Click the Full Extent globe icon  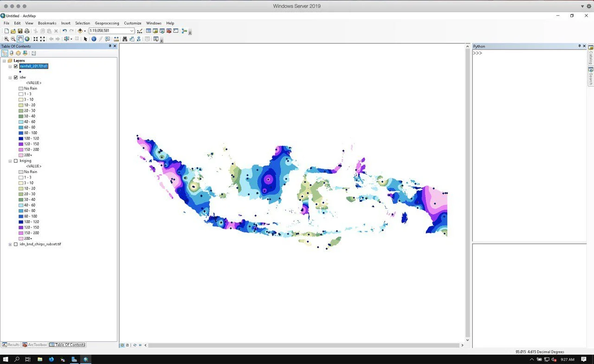coord(27,39)
